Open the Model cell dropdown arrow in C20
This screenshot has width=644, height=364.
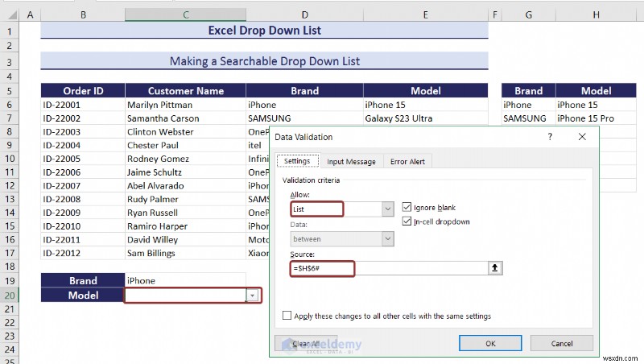[252, 296]
